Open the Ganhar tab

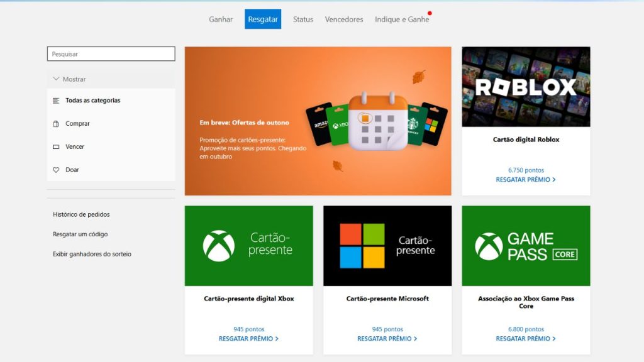(221, 19)
